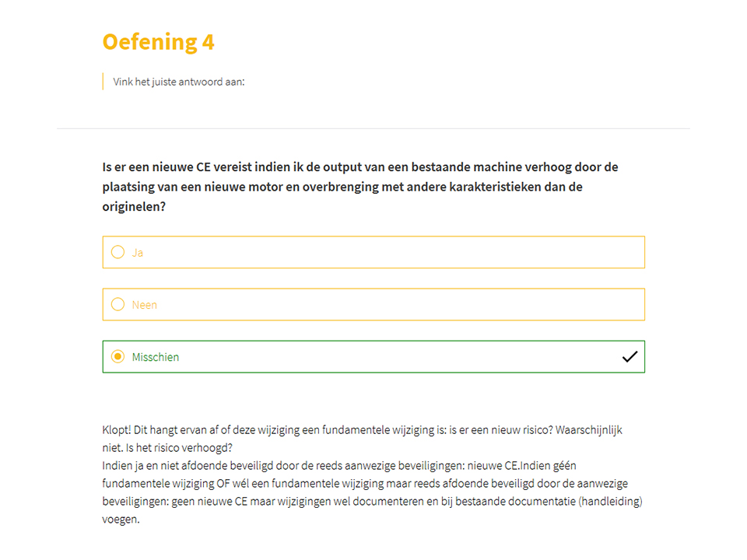Click empty area inside the 'Neen' answer box
747x560 pixels.
(381, 304)
